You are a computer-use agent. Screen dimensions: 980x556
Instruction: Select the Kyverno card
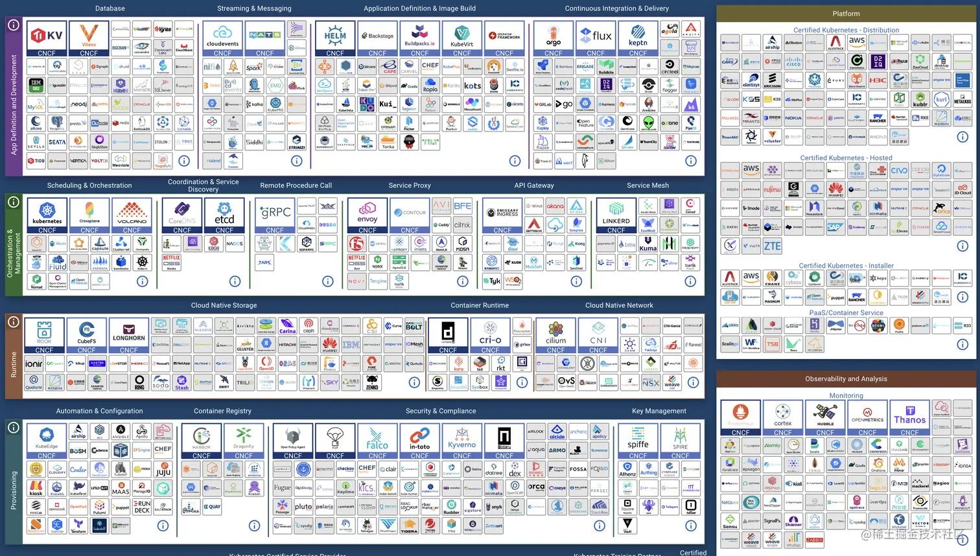point(462,441)
